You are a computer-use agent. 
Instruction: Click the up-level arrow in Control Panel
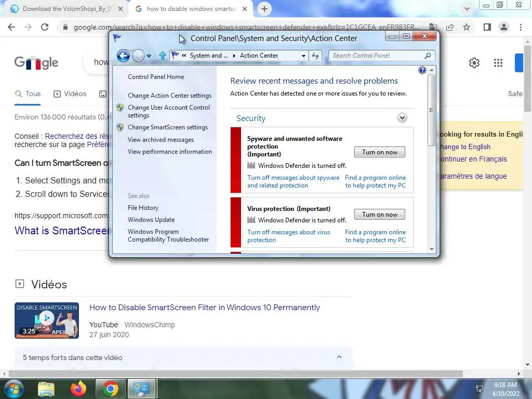[163, 56]
